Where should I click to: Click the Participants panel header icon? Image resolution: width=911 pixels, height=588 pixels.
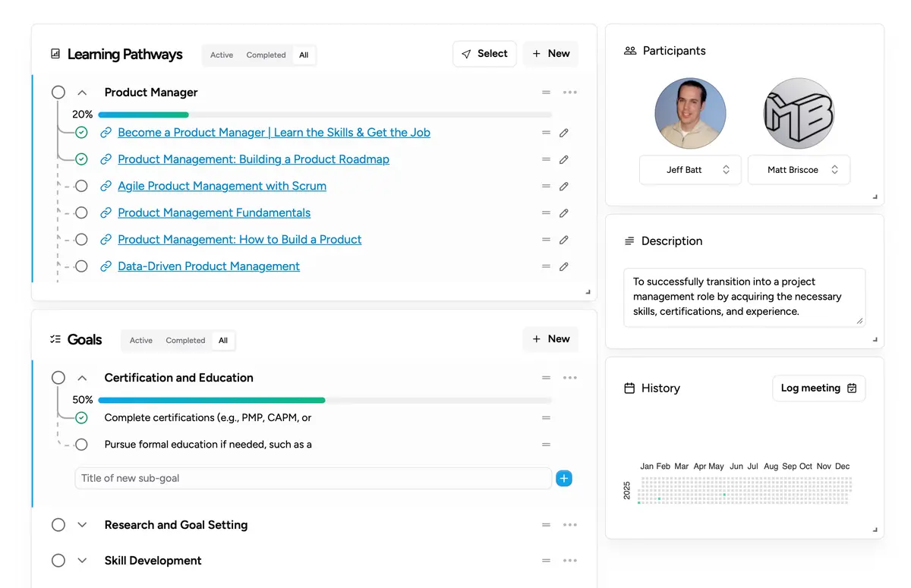pos(629,50)
